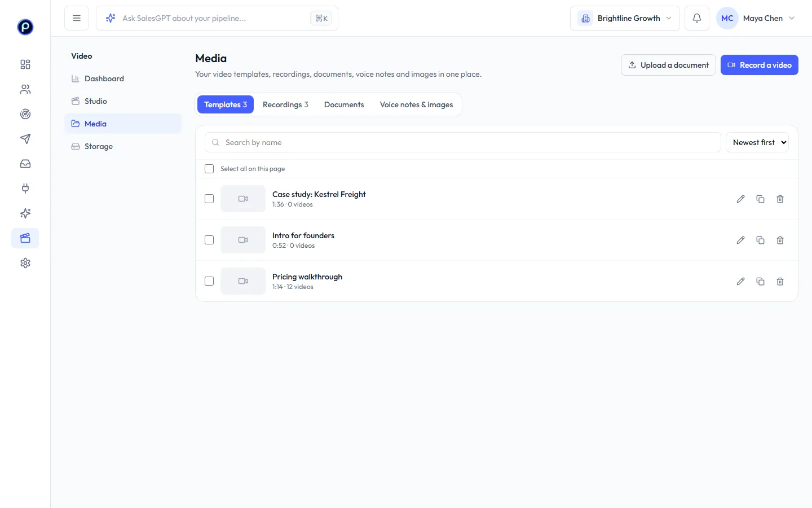Click the app logo in the sidebar
This screenshot has height=508, width=812.
tap(25, 27)
